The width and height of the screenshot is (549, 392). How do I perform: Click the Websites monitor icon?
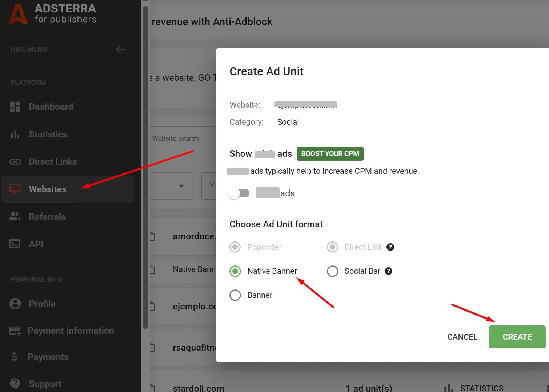point(15,189)
